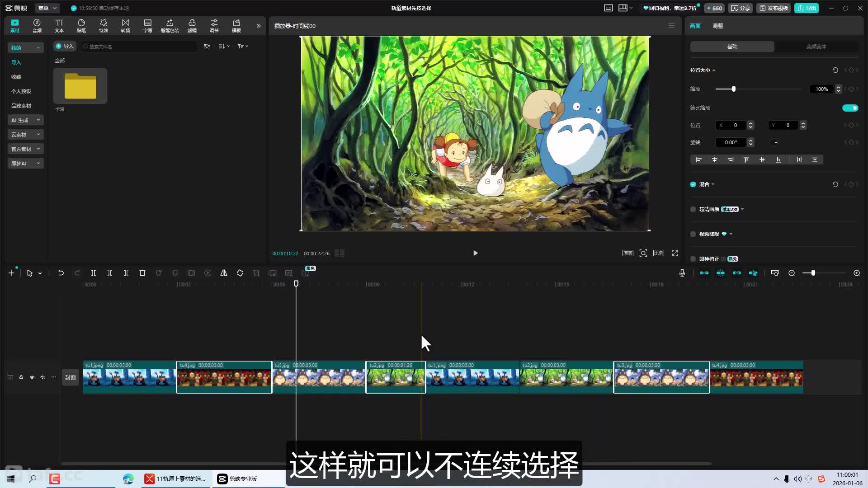Expand the 云素材 sidebar section
Screen dimensions: 868x488
(25, 135)
